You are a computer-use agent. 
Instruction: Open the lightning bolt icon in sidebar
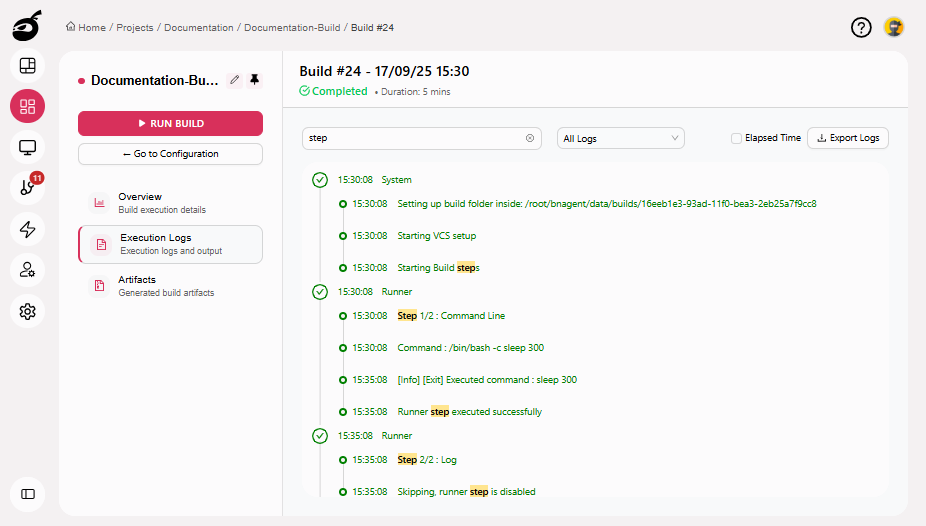coord(28,229)
